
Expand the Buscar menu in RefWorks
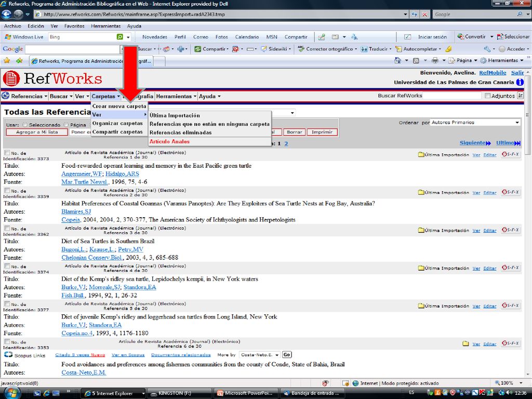(x=61, y=96)
